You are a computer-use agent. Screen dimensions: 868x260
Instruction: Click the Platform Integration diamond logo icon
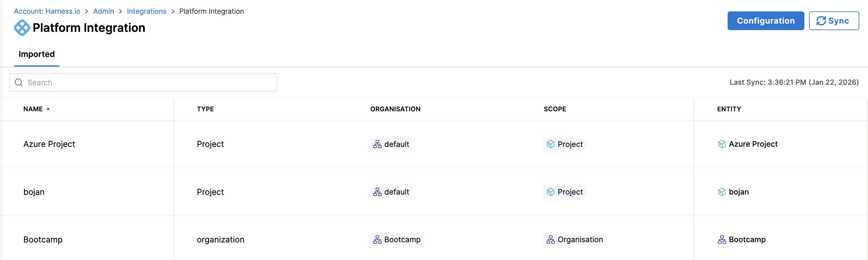(x=22, y=28)
